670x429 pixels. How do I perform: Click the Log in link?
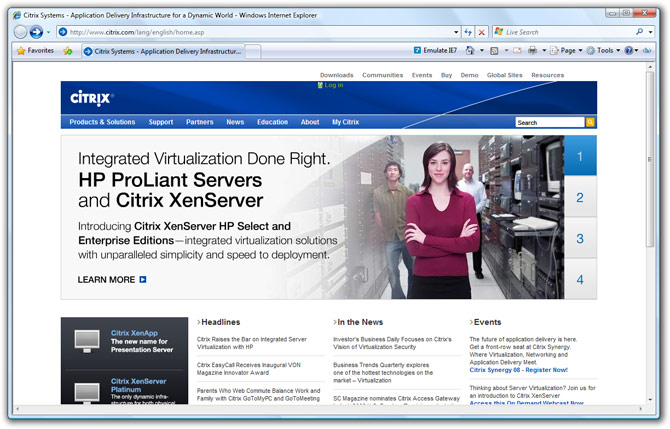point(331,85)
